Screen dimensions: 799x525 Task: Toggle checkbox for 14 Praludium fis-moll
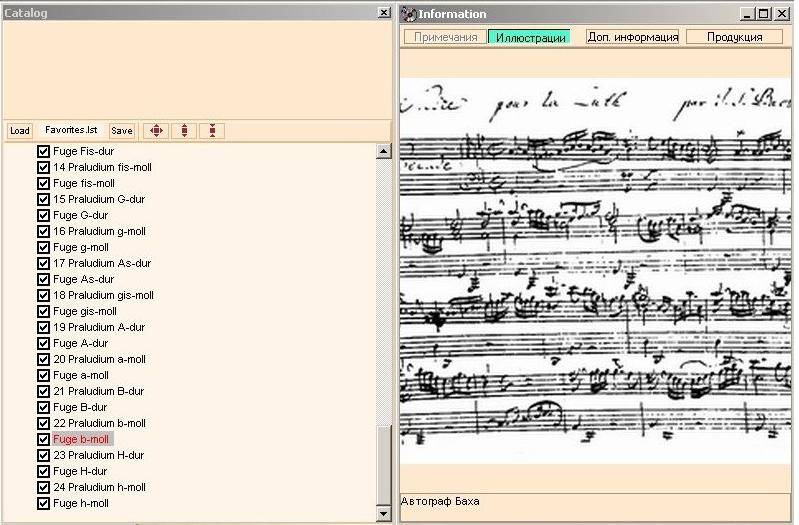click(43, 167)
